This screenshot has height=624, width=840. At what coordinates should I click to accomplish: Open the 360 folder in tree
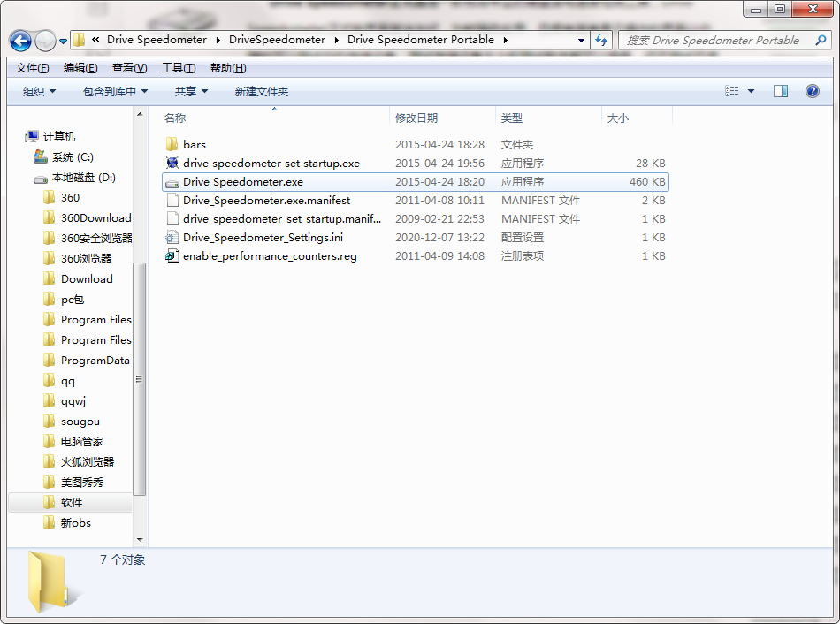[61, 198]
